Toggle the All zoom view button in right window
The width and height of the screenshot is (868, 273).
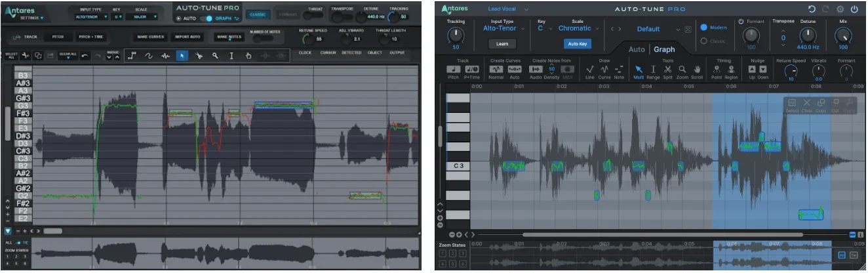pyautogui.click(x=842, y=255)
